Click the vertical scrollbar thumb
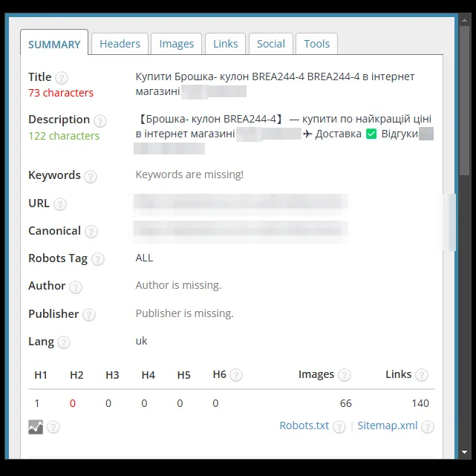476x476 pixels. pyautogui.click(x=464, y=100)
